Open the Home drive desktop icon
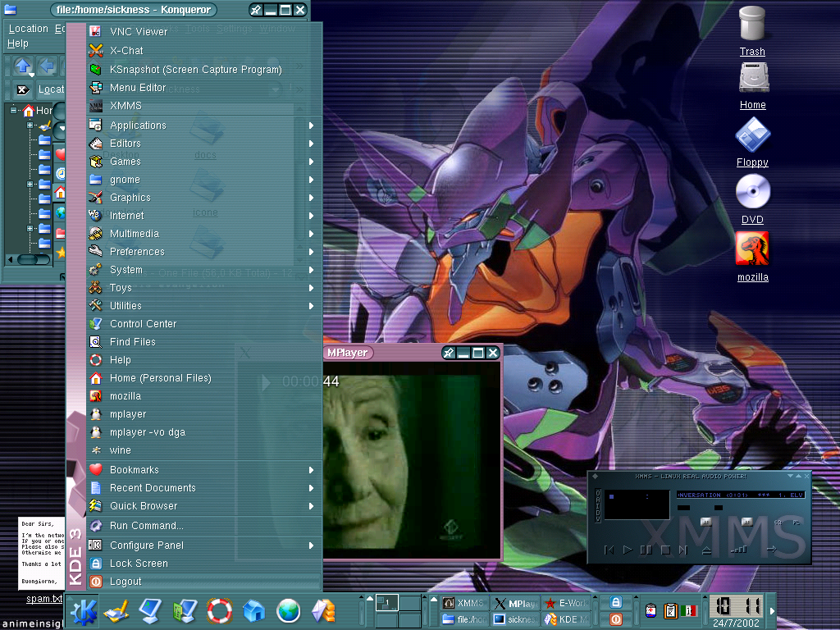This screenshot has width=840, height=630. click(x=753, y=86)
